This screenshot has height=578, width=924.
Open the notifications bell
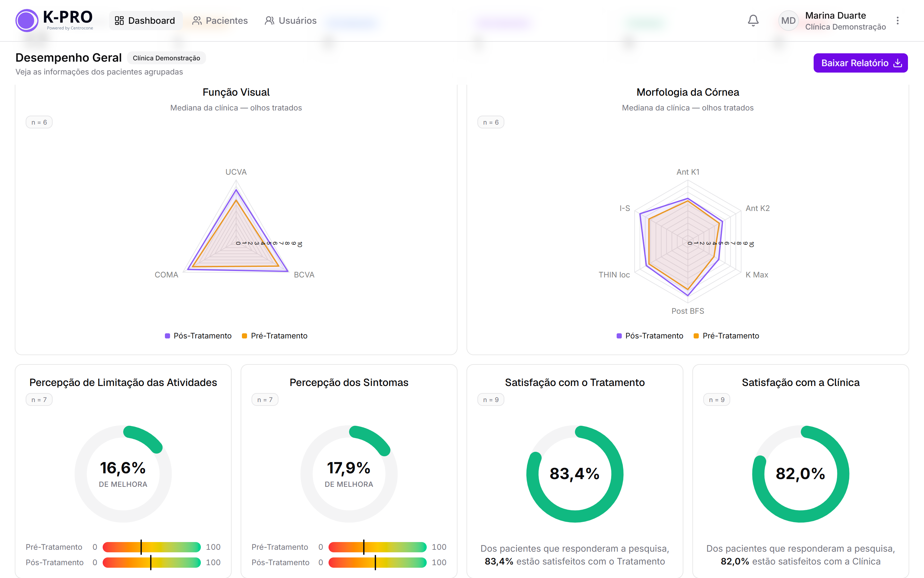coord(753,21)
